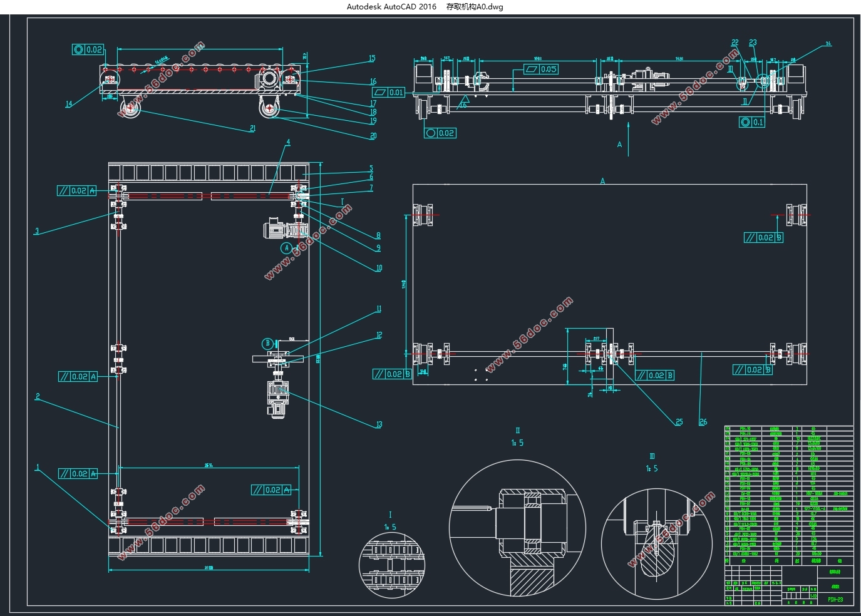Select part callout number 1
Image resolution: width=861 pixels, height=616 pixels.
[x=38, y=466]
